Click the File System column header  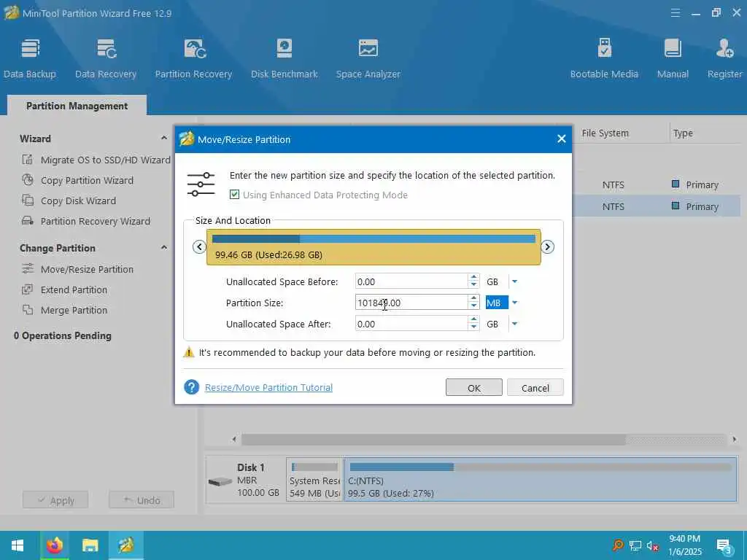[x=605, y=133]
